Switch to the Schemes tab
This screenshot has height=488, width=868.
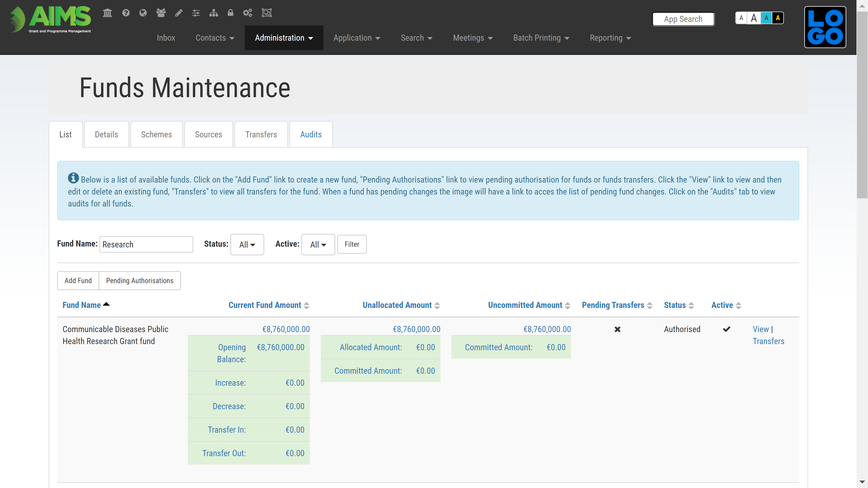[x=156, y=134]
